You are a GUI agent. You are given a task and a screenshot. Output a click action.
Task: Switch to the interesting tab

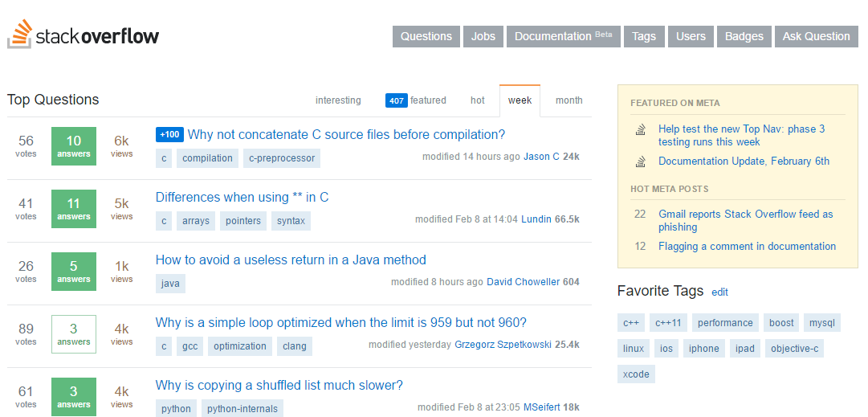coord(338,100)
